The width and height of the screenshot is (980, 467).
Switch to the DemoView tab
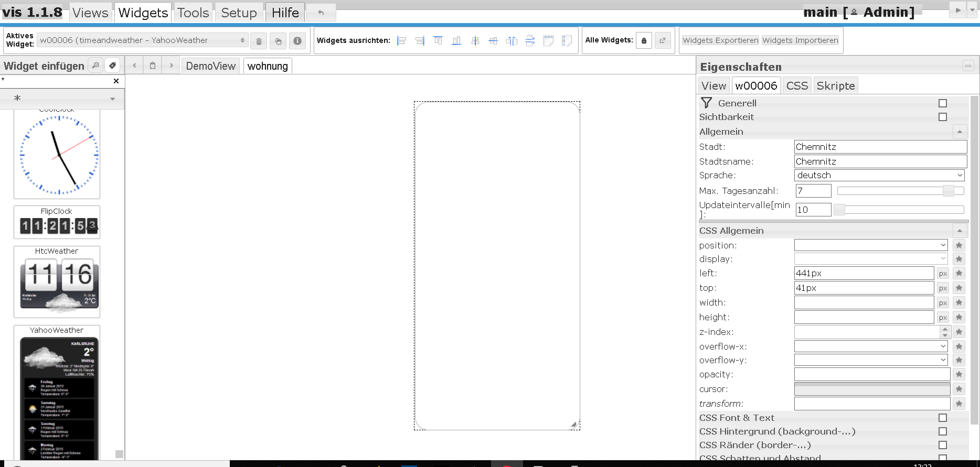(210, 66)
